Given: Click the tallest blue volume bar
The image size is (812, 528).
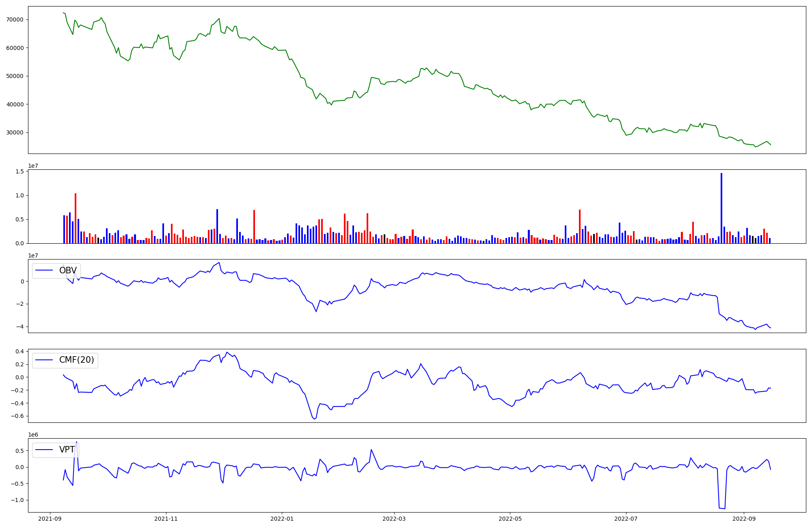Looking at the screenshot, I should pos(721,208).
